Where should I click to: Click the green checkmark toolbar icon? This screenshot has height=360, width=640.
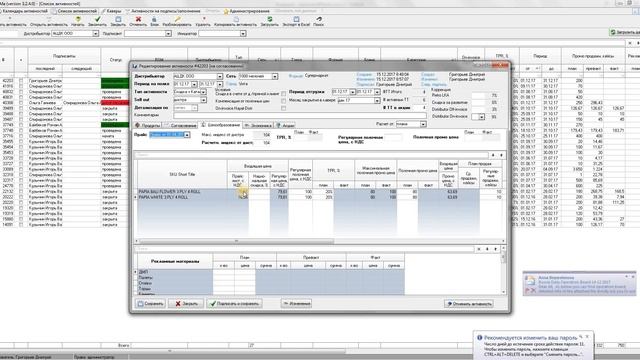click(x=97, y=19)
